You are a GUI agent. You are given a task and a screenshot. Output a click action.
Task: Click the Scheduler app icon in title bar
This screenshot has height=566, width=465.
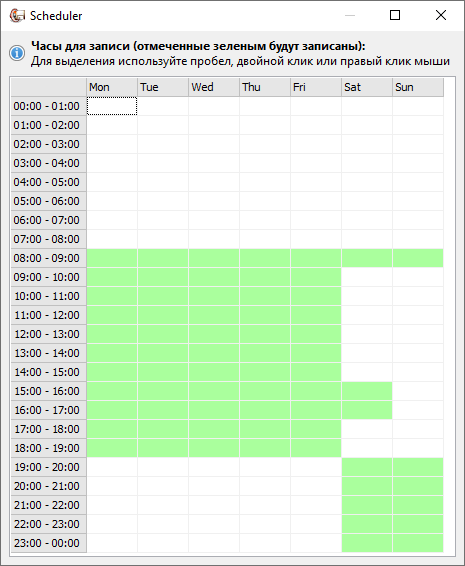(17, 16)
